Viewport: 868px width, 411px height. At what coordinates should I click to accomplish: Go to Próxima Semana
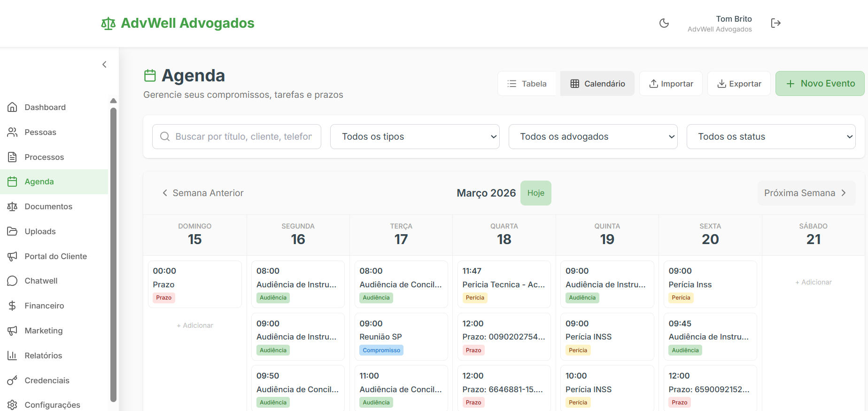coord(806,193)
